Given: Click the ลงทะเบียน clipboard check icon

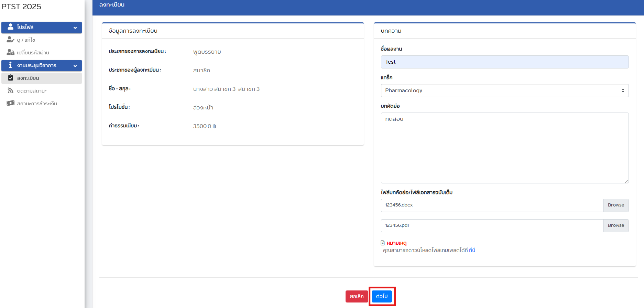Looking at the screenshot, I should point(10,78).
